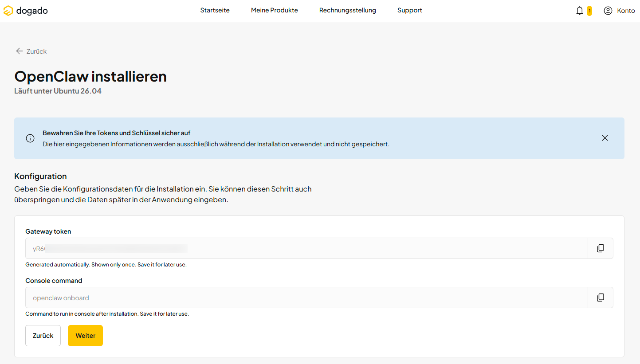Copy the Gateway token with copy icon
The width and height of the screenshot is (640, 364).
click(601, 248)
